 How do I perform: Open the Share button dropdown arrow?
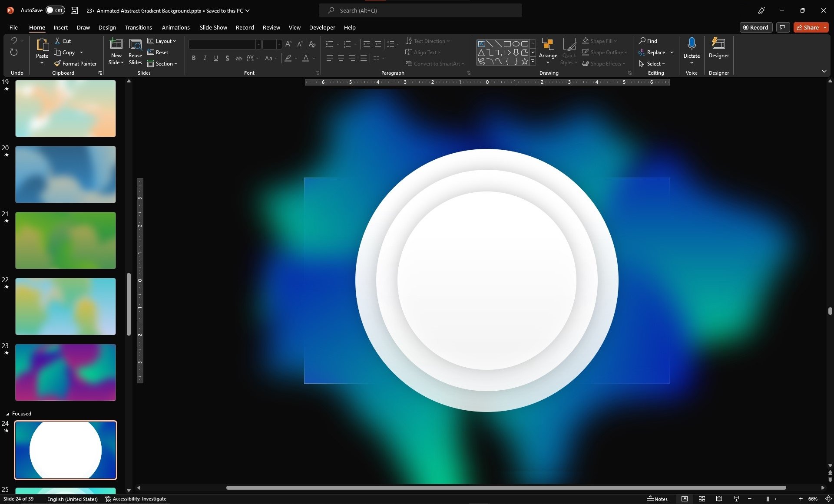(825, 27)
